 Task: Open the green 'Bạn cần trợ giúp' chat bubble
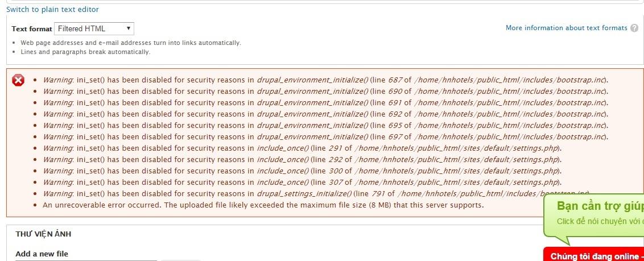pyautogui.click(x=595, y=221)
